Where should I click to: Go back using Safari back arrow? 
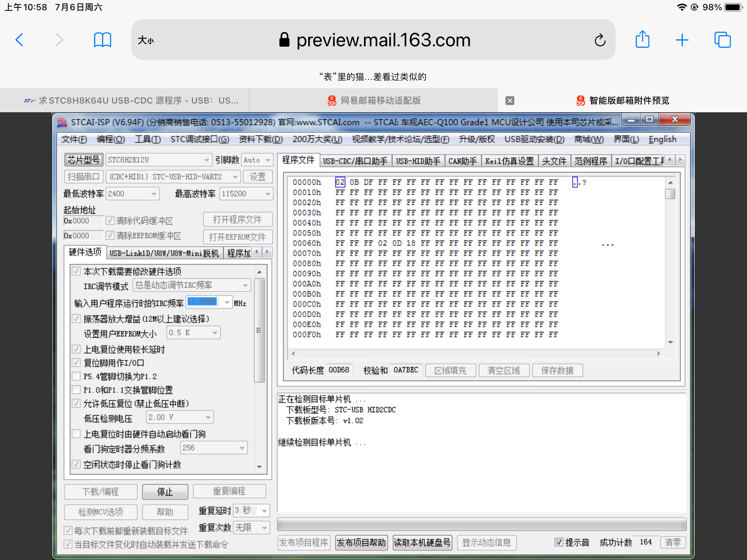click(19, 40)
